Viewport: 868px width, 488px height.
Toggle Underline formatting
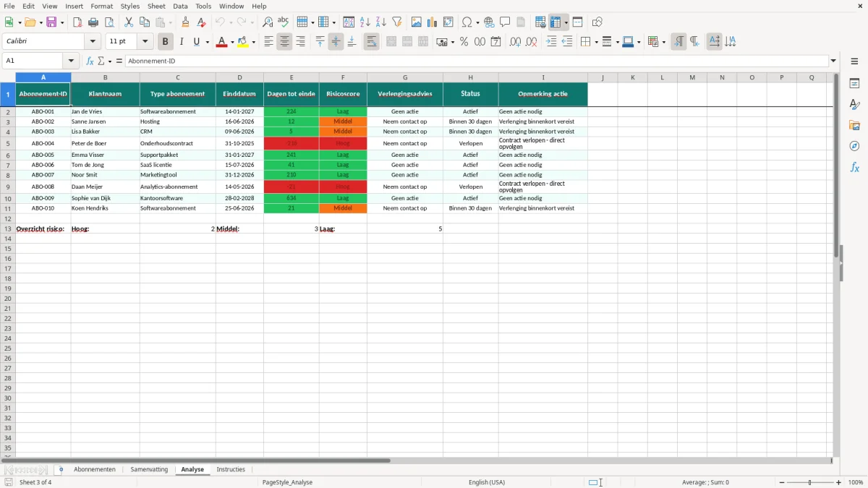point(196,42)
